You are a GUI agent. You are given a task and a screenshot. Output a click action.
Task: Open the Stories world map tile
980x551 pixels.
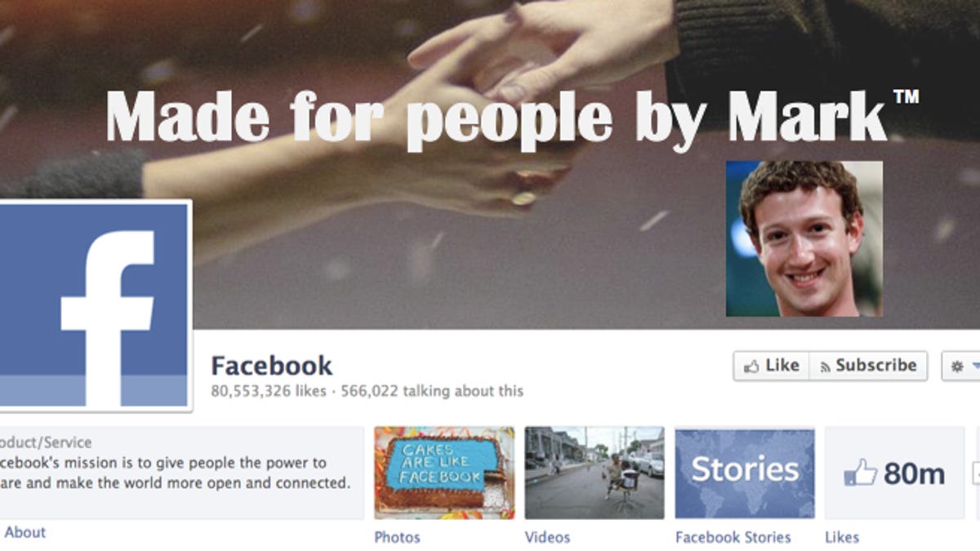click(745, 473)
